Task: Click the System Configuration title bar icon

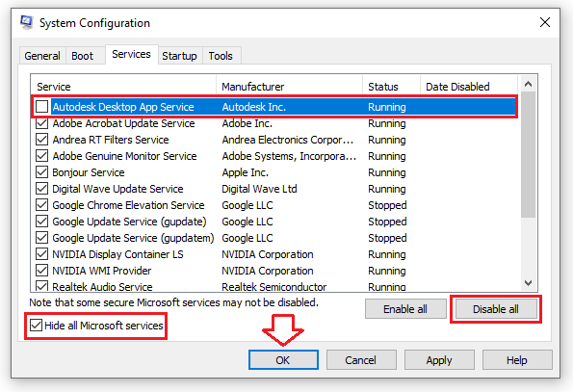Action: 27,22
